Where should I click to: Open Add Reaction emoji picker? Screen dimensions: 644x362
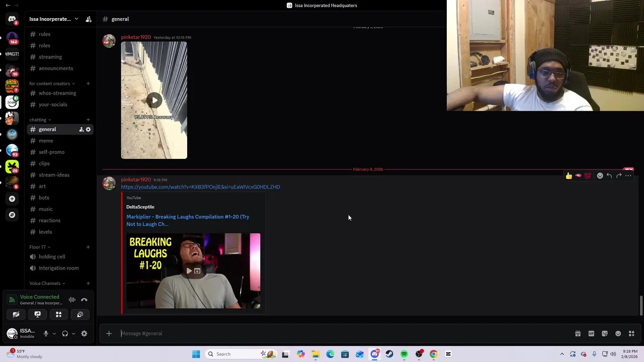[x=600, y=175]
